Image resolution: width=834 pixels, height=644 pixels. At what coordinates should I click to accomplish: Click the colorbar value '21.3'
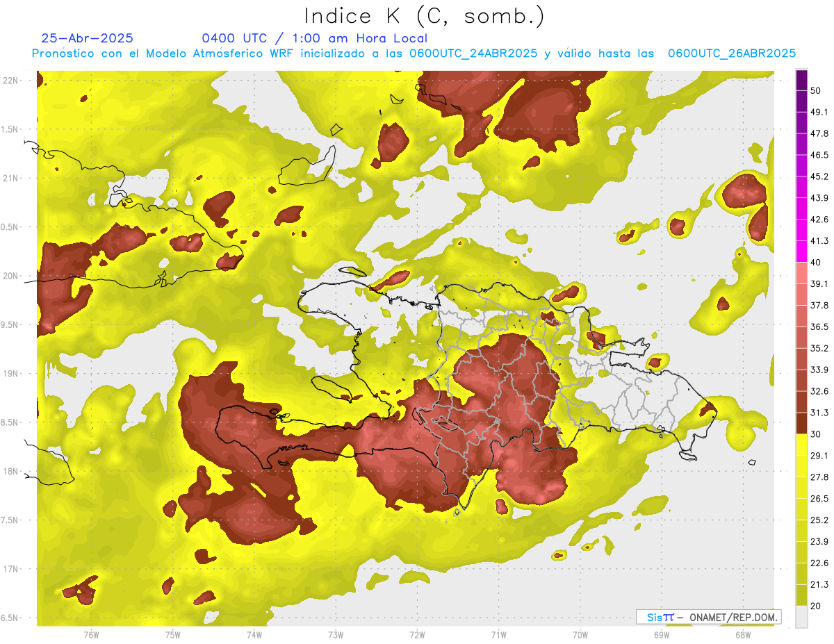(x=819, y=584)
